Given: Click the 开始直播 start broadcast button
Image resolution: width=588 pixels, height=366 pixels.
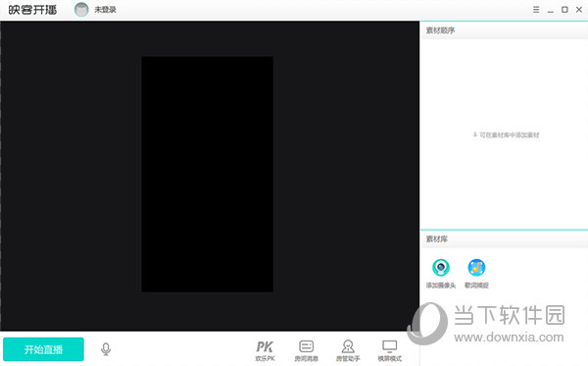Looking at the screenshot, I should [43, 349].
